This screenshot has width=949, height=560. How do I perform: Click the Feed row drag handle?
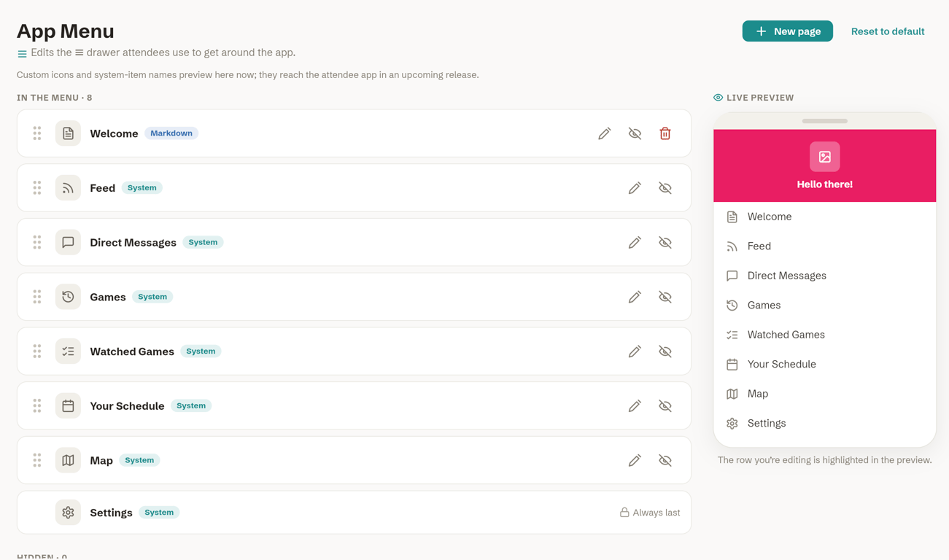[37, 188]
